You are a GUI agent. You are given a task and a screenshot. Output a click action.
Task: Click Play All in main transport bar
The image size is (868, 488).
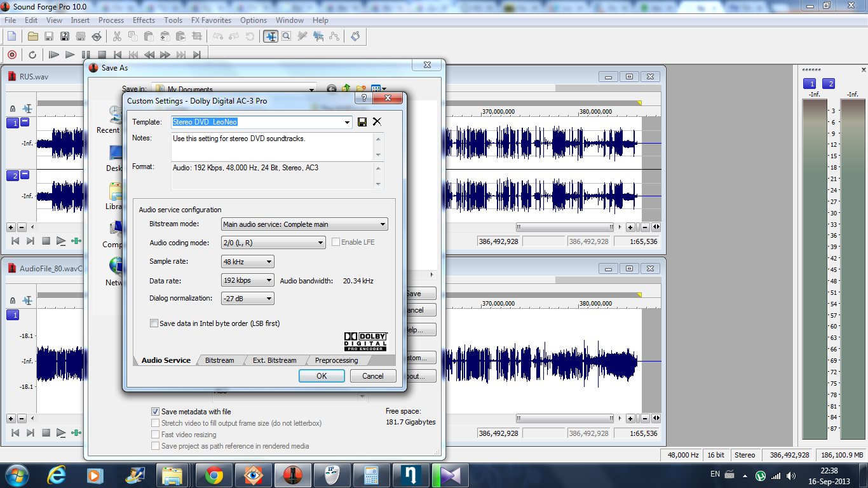54,55
